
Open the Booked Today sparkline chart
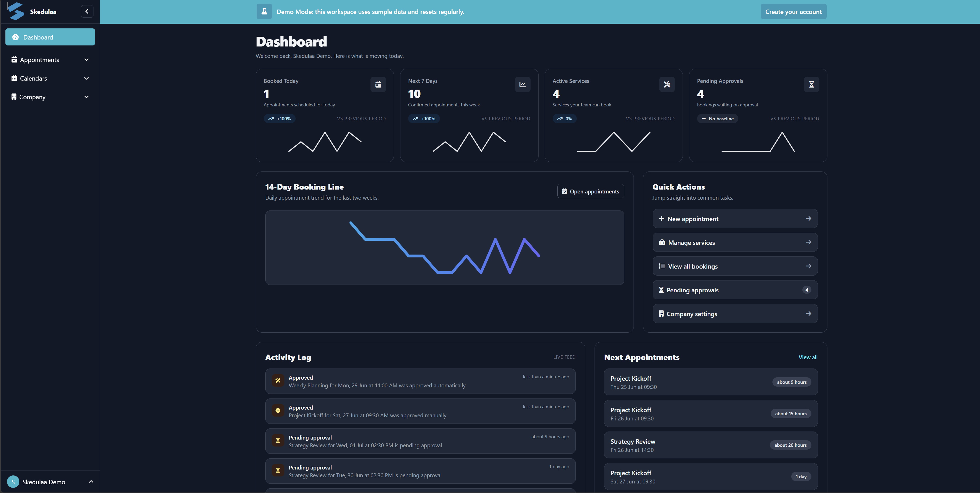click(325, 142)
